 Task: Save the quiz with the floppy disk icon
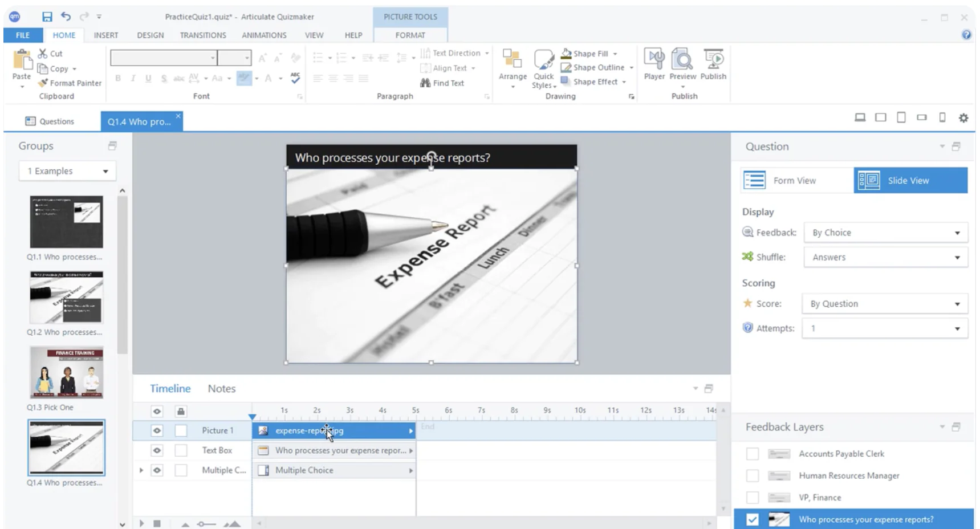[47, 17]
